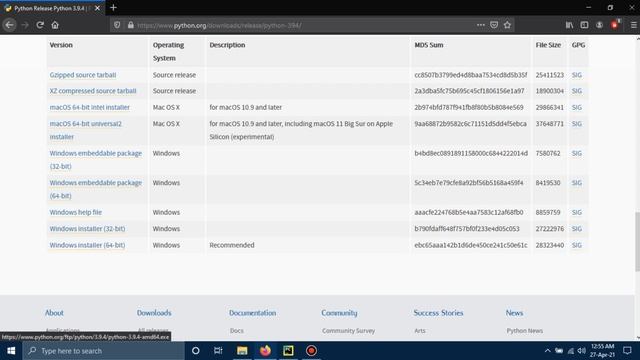Open the Downloads footer section

coord(154,313)
